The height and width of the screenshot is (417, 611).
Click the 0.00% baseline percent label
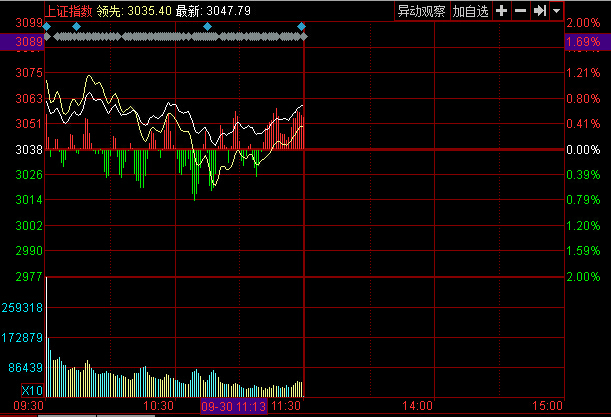tap(582, 149)
